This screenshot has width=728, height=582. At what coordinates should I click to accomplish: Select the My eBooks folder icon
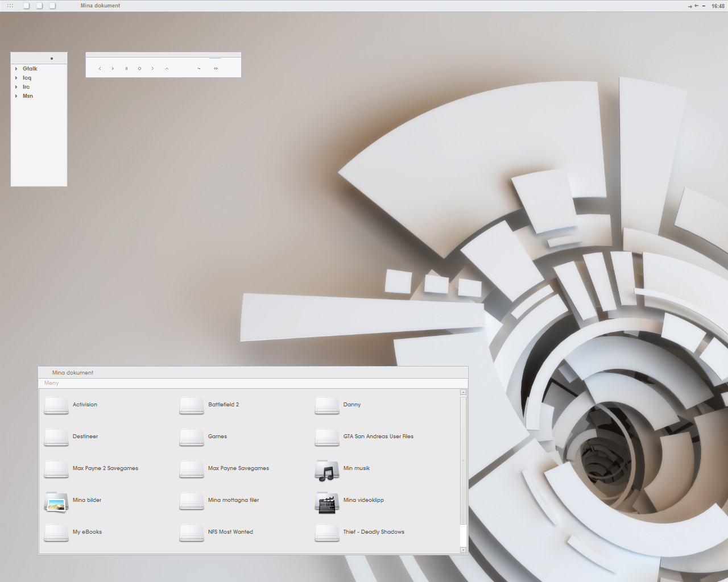pyautogui.click(x=56, y=533)
